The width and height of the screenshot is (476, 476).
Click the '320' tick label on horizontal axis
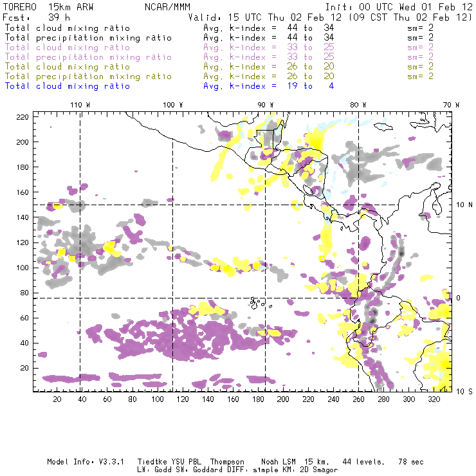coord(434,399)
